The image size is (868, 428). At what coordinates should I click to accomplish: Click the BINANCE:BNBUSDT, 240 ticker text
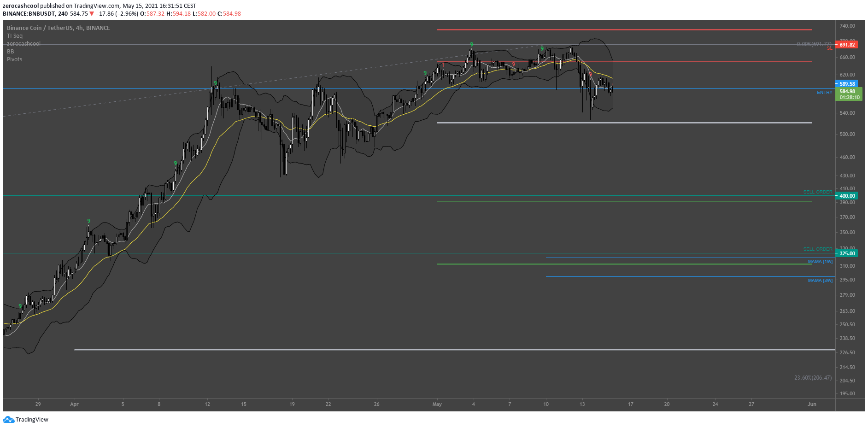35,14
